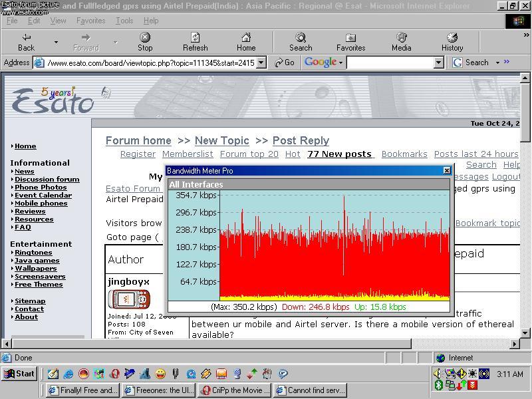The image size is (532, 399).
Task: Click the 3:11 AM system clock
Action: (510, 374)
